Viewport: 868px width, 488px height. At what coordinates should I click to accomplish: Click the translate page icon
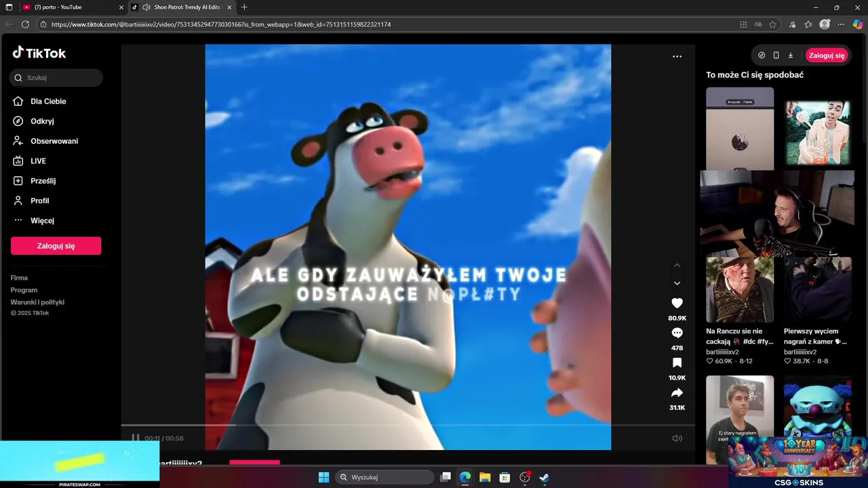coord(758,24)
